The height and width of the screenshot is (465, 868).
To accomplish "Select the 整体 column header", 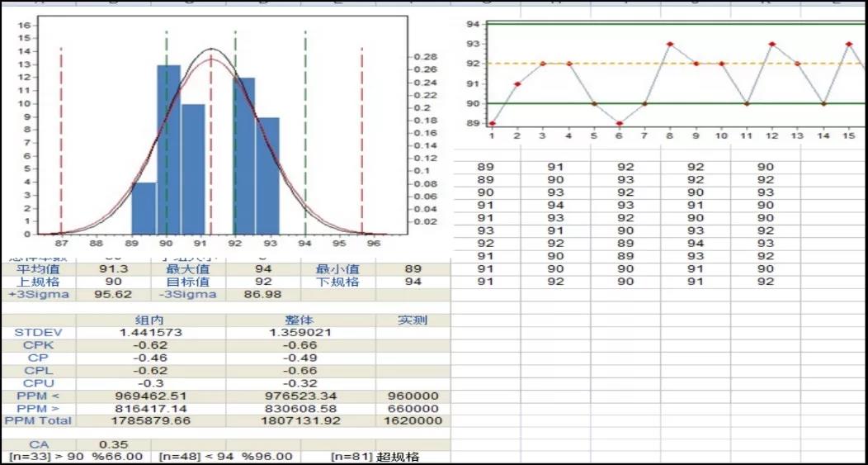I will pos(300,320).
